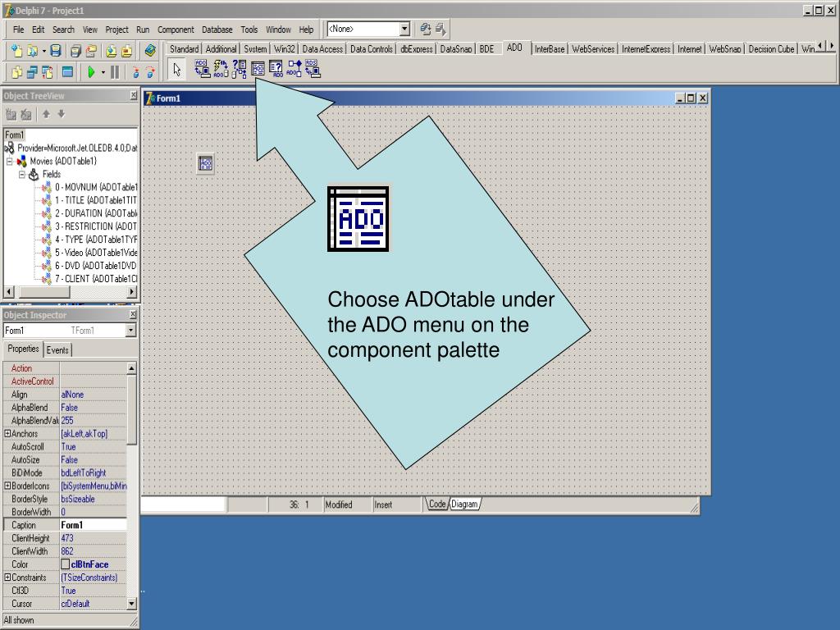Open the File menu
The width and height of the screenshot is (840, 630).
pyautogui.click(x=18, y=30)
